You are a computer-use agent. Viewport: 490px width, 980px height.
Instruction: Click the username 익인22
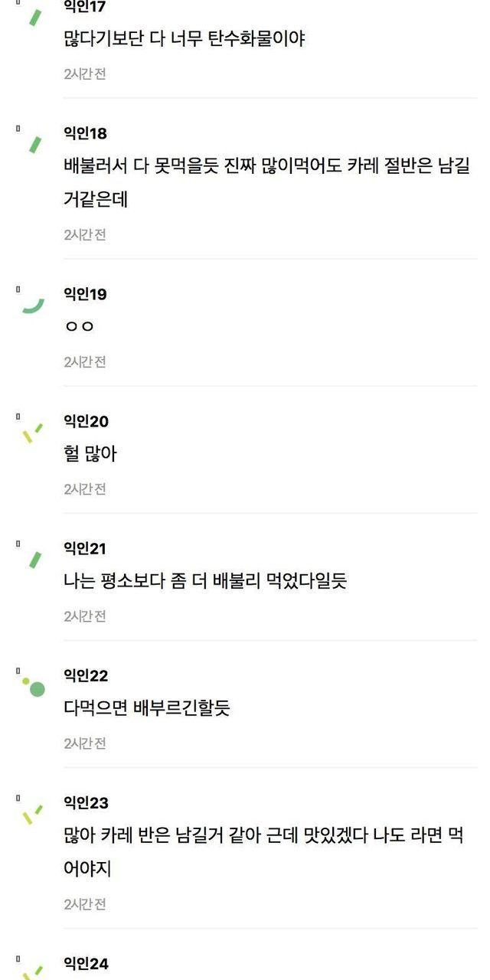click(x=86, y=675)
